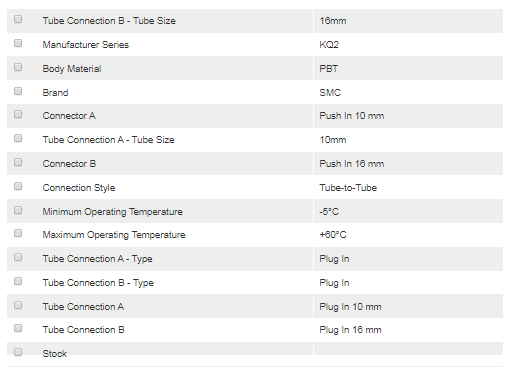Select the Body Material checkbox
This screenshot has width=510, height=373.
pyautogui.click(x=18, y=67)
